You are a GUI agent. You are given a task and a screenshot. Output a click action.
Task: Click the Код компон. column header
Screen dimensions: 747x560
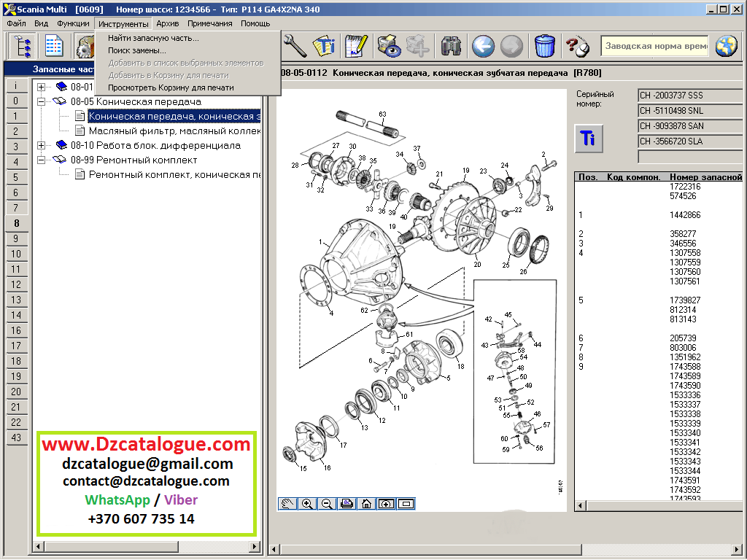tap(634, 177)
